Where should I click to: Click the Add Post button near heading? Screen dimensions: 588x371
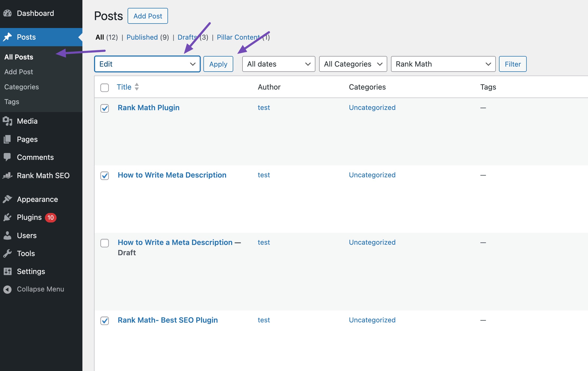coord(148,16)
